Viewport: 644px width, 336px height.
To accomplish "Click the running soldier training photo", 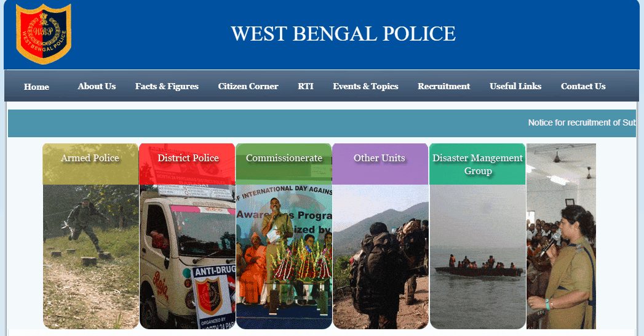I will click(90, 257).
